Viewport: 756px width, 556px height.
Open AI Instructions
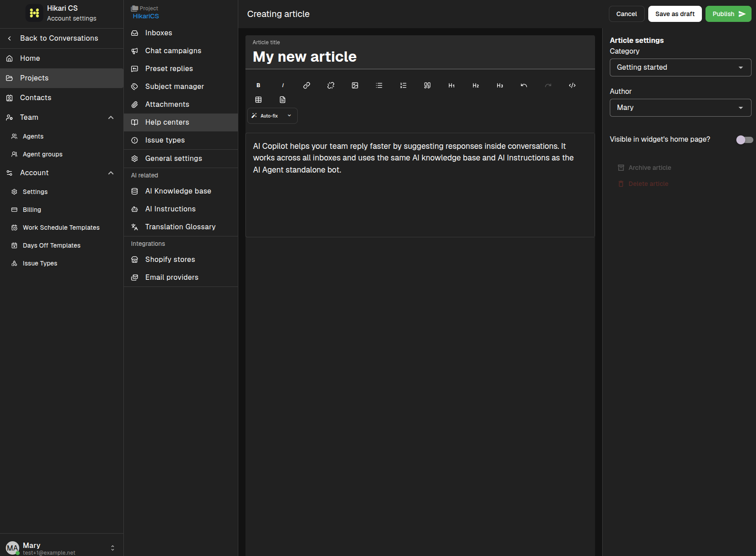click(x=181, y=209)
